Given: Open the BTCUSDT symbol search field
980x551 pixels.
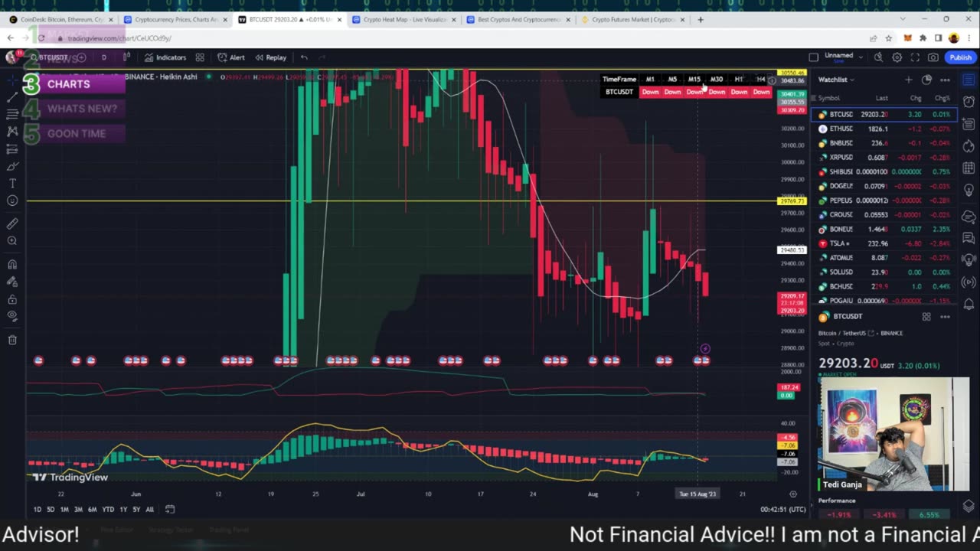Looking at the screenshot, I should click(x=50, y=57).
